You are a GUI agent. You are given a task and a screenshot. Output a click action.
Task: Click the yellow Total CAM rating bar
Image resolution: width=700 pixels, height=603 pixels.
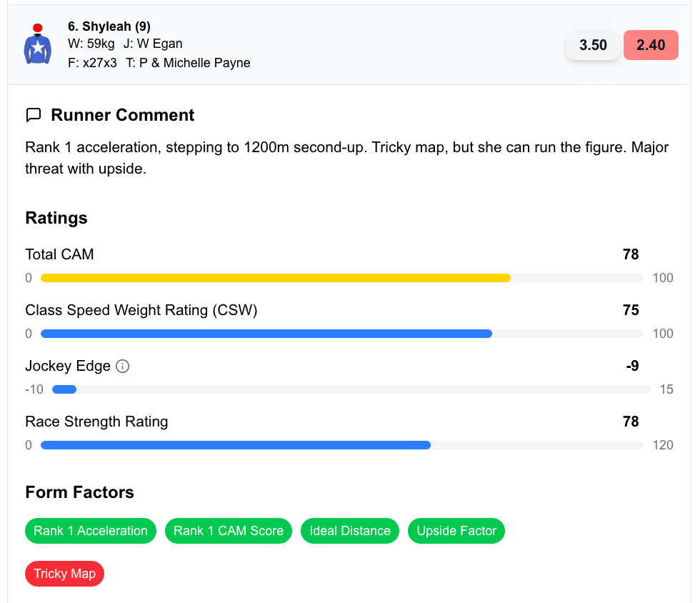275,277
